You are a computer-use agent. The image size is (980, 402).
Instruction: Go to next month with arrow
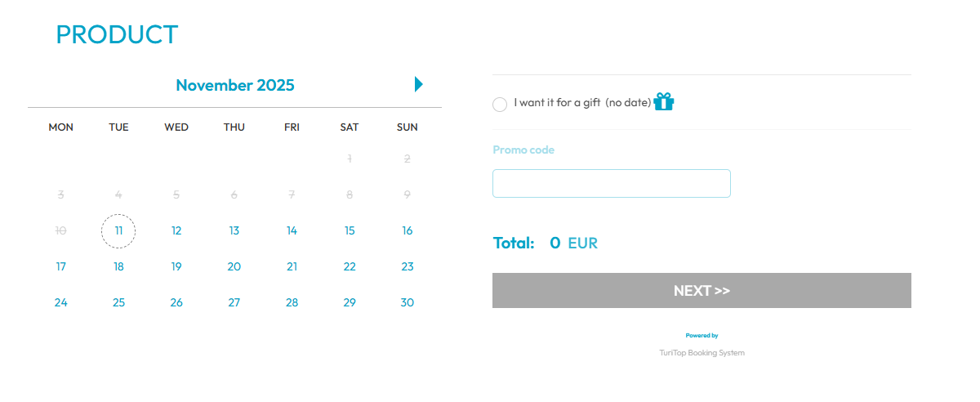tap(418, 84)
